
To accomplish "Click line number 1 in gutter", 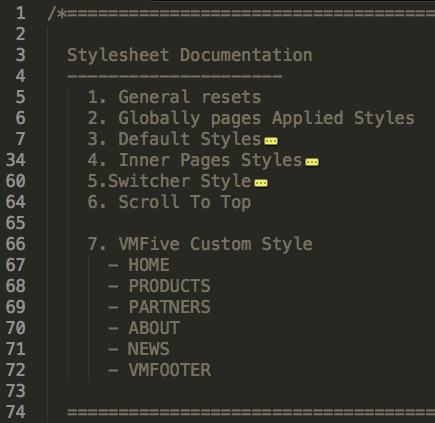I will click(x=20, y=13).
